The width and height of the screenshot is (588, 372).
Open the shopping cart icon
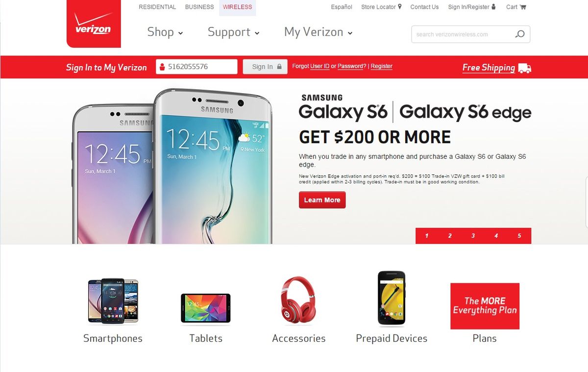[x=523, y=7]
